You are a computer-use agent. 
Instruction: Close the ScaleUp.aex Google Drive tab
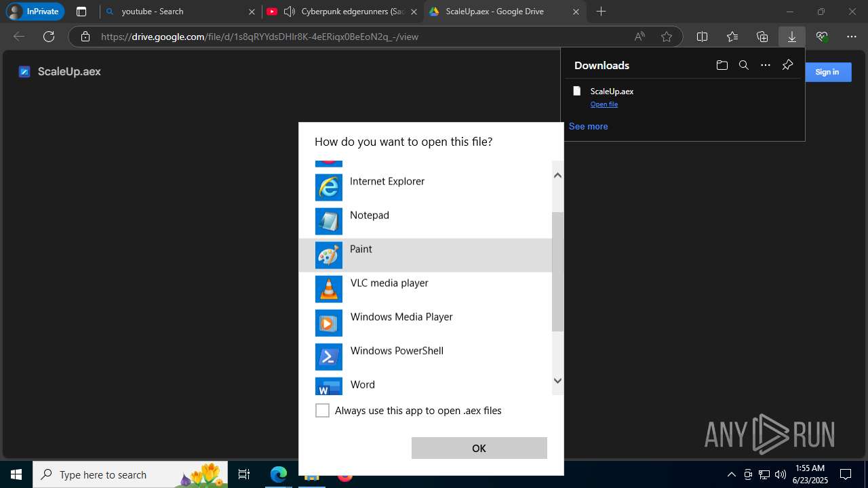click(x=576, y=12)
